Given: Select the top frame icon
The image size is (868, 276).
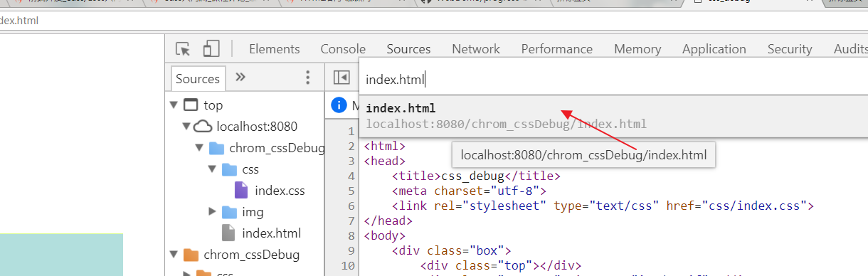Looking at the screenshot, I should pyautogui.click(x=190, y=105).
